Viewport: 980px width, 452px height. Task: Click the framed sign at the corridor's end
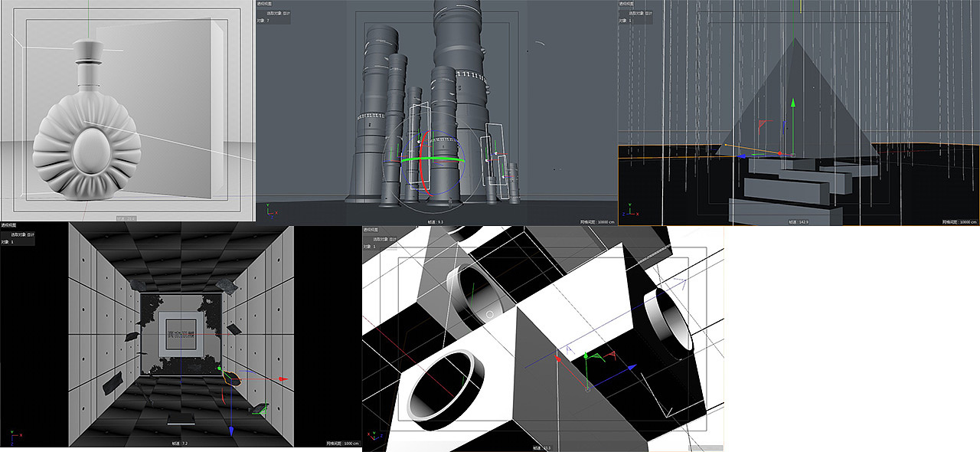pos(181,333)
